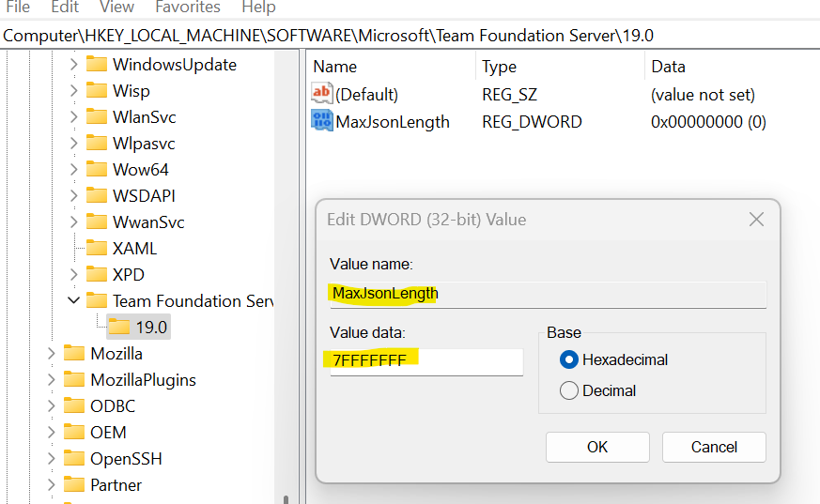The height and width of the screenshot is (504, 820).
Task: Click the MaxJsonLength DWORD value icon
Action: pyautogui.click(x=321, y=121)
